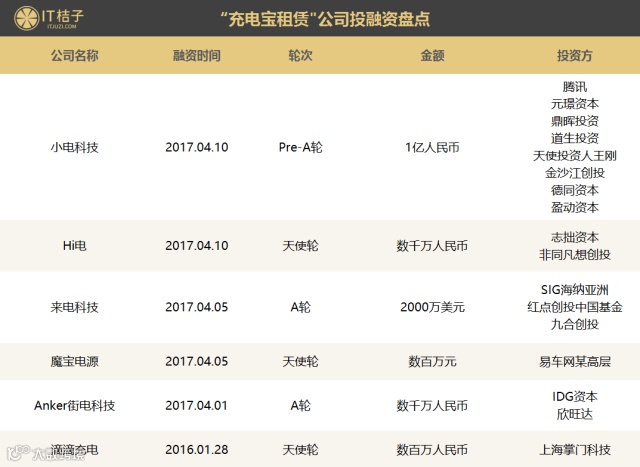Click the 数百万人民币 amount cell

[432, 449]
